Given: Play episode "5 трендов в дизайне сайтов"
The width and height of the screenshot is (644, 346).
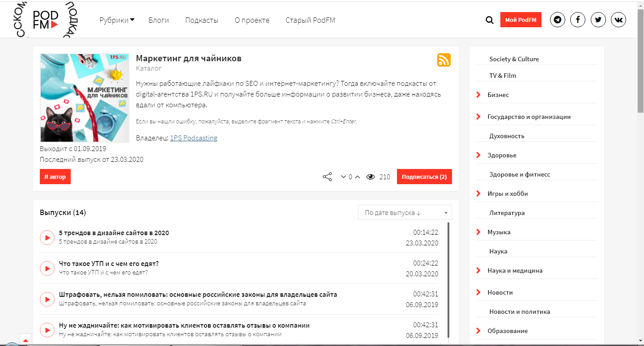Looking at the screenshot, I should click(47, 237).
